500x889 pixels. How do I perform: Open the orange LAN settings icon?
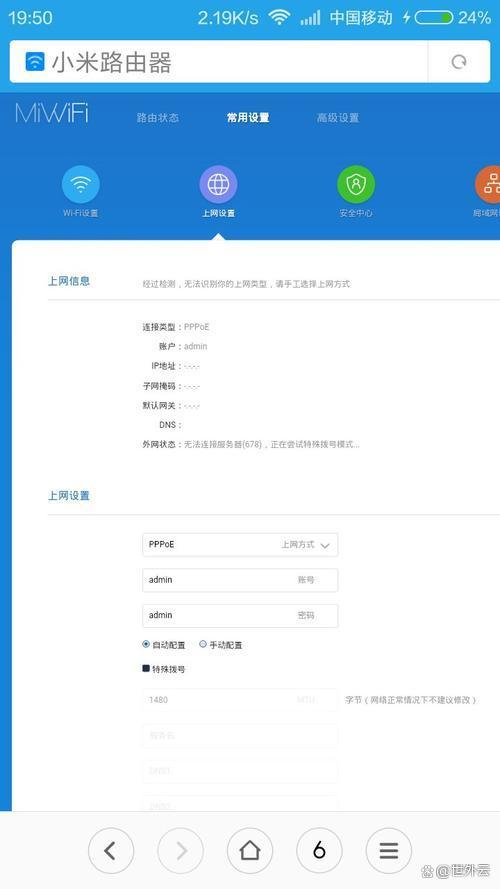point(488,184)
